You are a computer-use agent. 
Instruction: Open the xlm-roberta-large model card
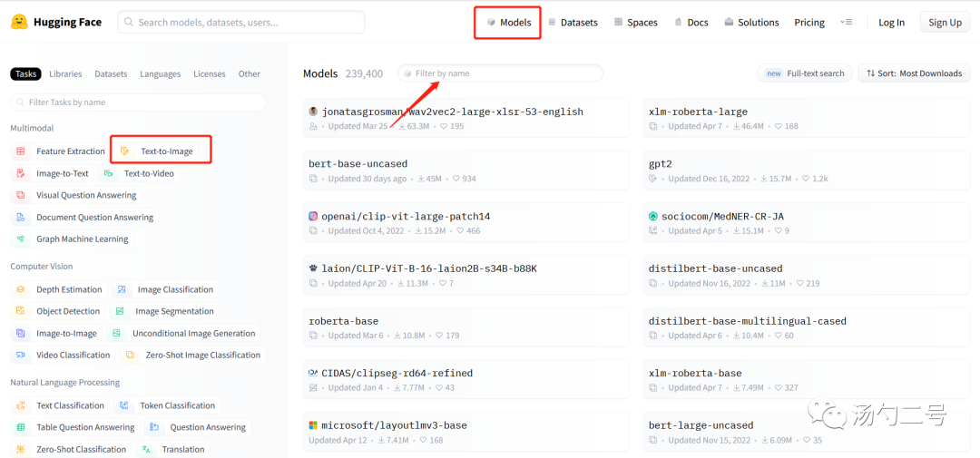pyautogui.click(x=807, y=118)
